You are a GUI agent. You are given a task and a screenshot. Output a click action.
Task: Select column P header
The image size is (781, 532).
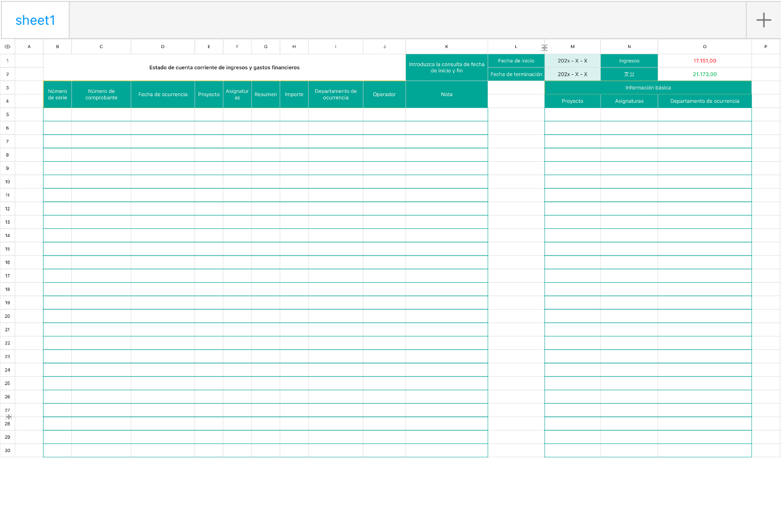[x=766, y=47]
